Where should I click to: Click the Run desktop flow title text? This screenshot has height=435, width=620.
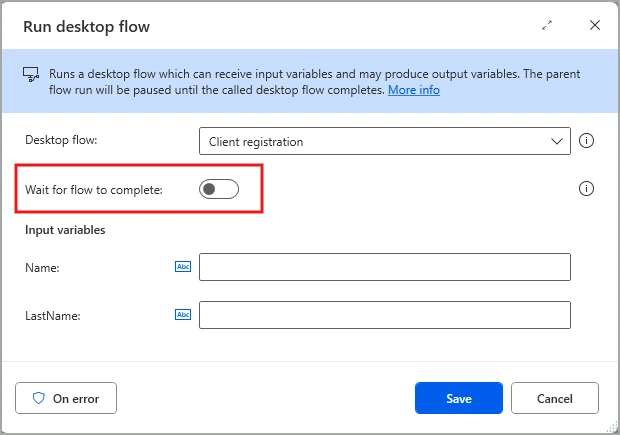(86, 26)
